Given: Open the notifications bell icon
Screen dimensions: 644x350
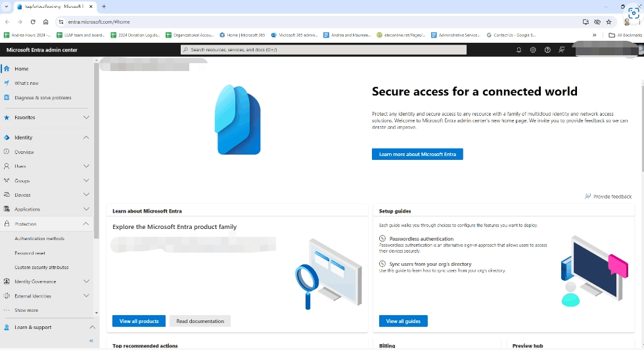Looking at the screenshot, I should pos(518,50).
